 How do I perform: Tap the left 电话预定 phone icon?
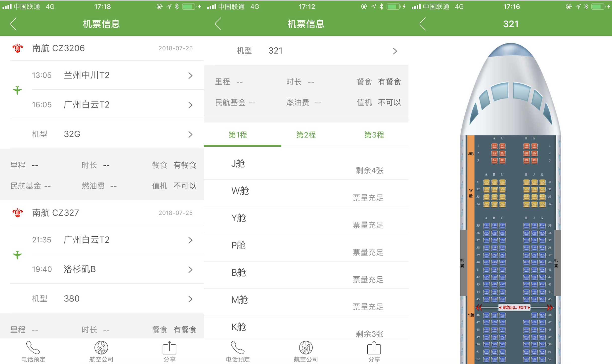[x=33, y=348]
